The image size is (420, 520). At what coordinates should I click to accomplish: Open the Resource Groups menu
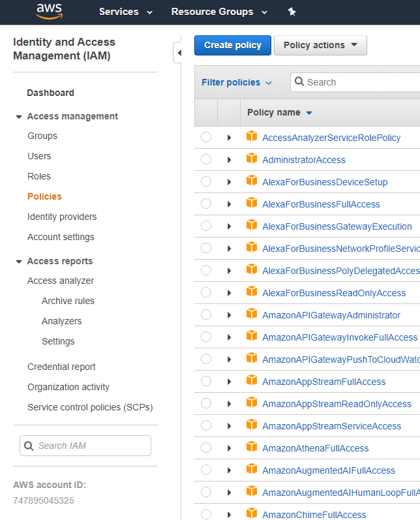point(219,12)
